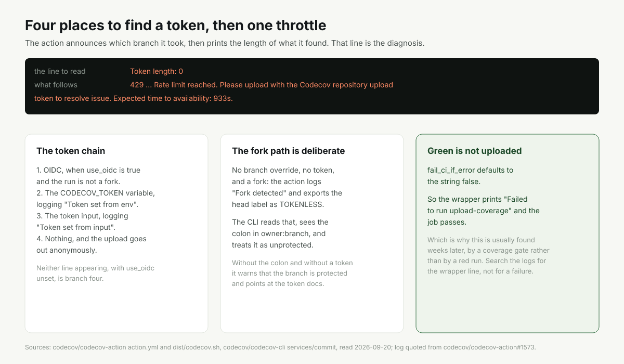Click the line "job passes."

(x=447, y=222)
